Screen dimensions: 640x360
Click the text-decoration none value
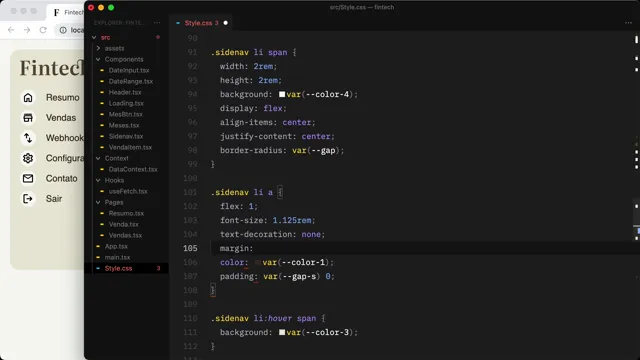click(x=311, y=234)
